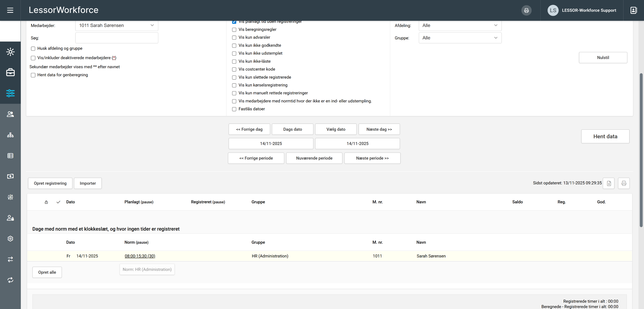The width and height of the screenshot is (644, 309).
Task: Open the contact card icon top right
Action: pos(633,10)
